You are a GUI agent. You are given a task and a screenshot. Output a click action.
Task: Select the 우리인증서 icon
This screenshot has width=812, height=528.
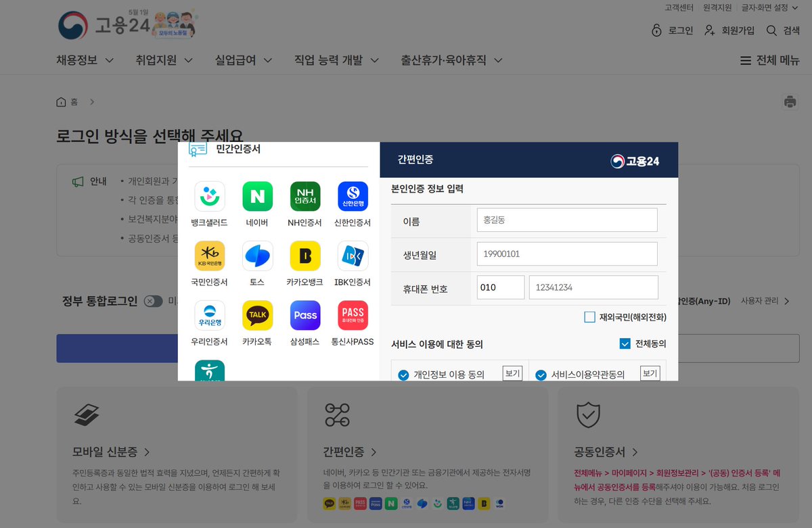tap(210, 315)
